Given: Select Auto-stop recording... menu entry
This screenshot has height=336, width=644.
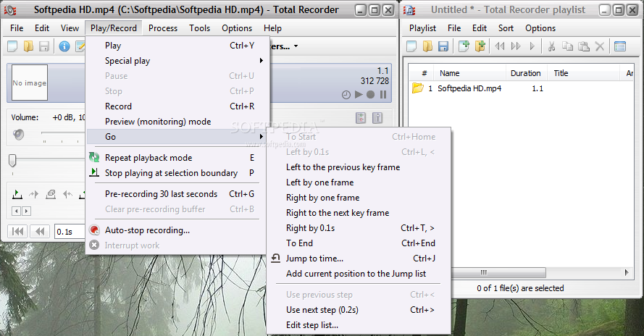Looking at the screenshot, I should [177, 230].
